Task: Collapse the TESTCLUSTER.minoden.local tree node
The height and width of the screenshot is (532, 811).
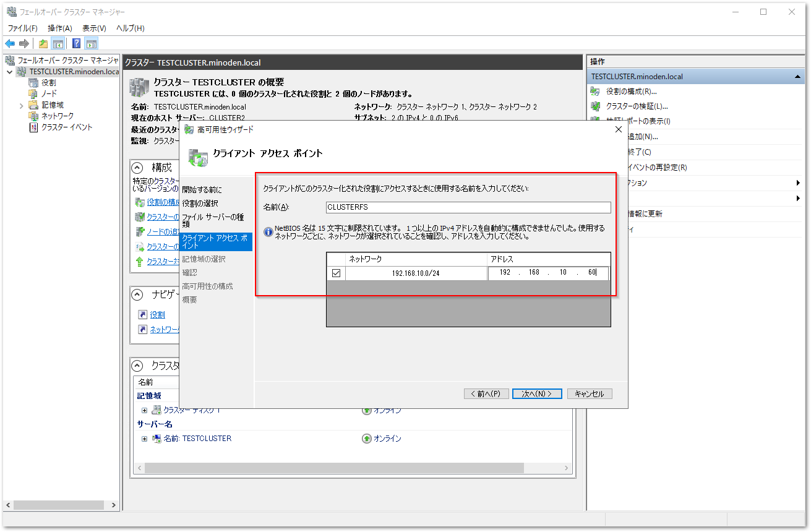Action: [9, 72]
